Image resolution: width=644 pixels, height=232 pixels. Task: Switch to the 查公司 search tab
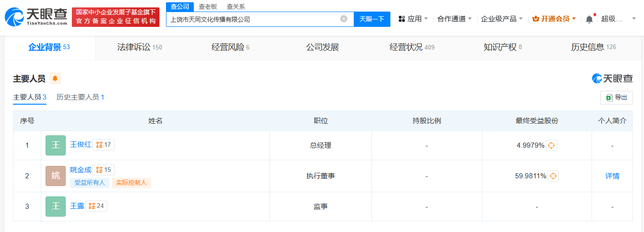pyautogui.click(x=179, y=6)
